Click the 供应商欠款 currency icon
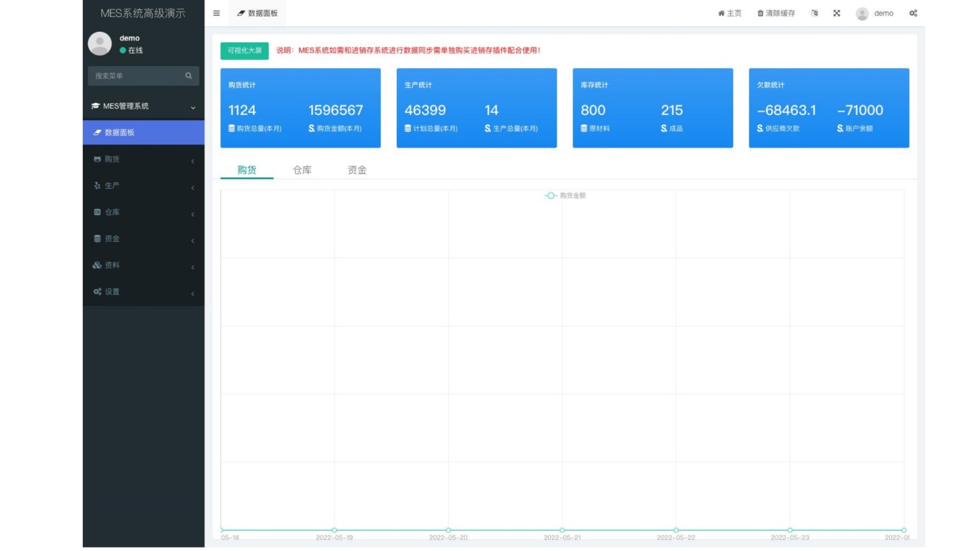 tap(760, 129)
